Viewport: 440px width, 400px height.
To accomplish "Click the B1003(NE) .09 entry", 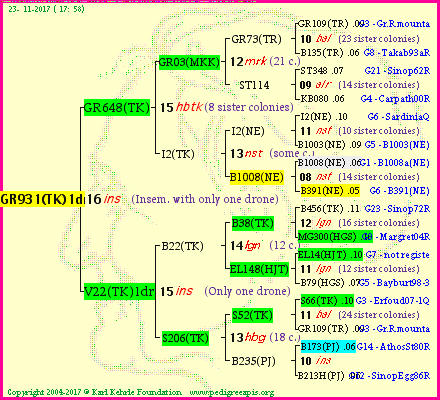I will point(329,145).
